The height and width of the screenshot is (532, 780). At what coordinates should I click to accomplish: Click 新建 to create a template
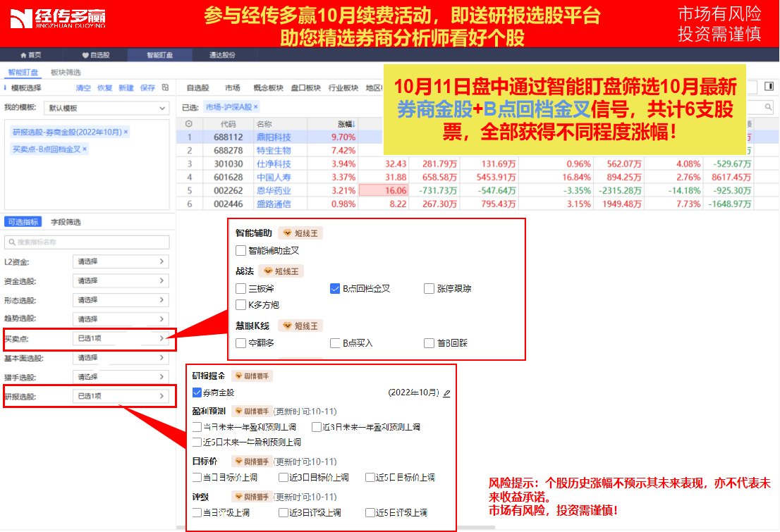point(126,88)
